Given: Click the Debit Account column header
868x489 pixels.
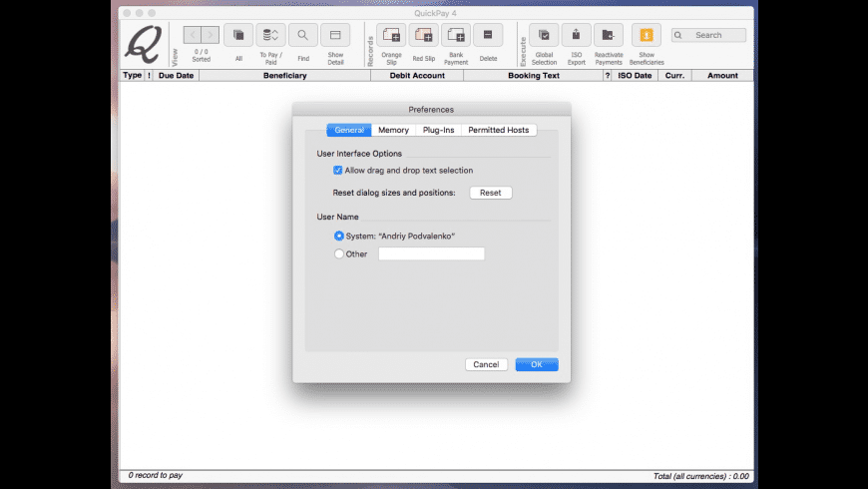Looking at the screenshot, I should pyautogui.click(x=417, y=75).
